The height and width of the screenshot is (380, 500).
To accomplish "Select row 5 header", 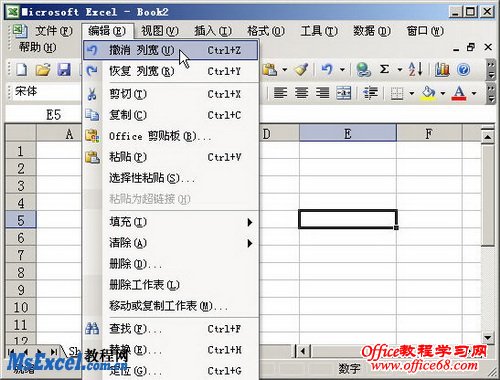I will point(21,220).
